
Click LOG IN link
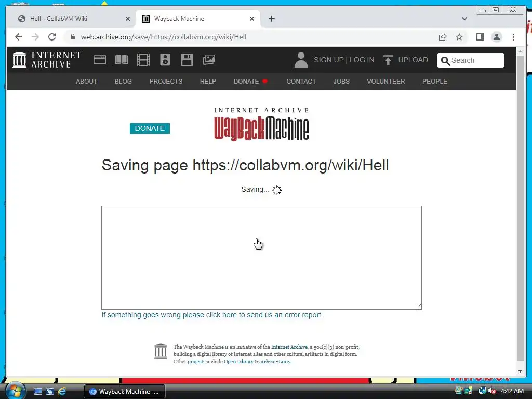point(362,60)
